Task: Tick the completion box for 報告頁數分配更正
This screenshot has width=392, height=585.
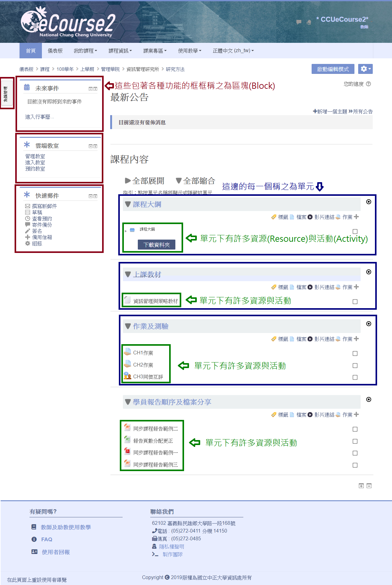Action: tap(355, 441)
